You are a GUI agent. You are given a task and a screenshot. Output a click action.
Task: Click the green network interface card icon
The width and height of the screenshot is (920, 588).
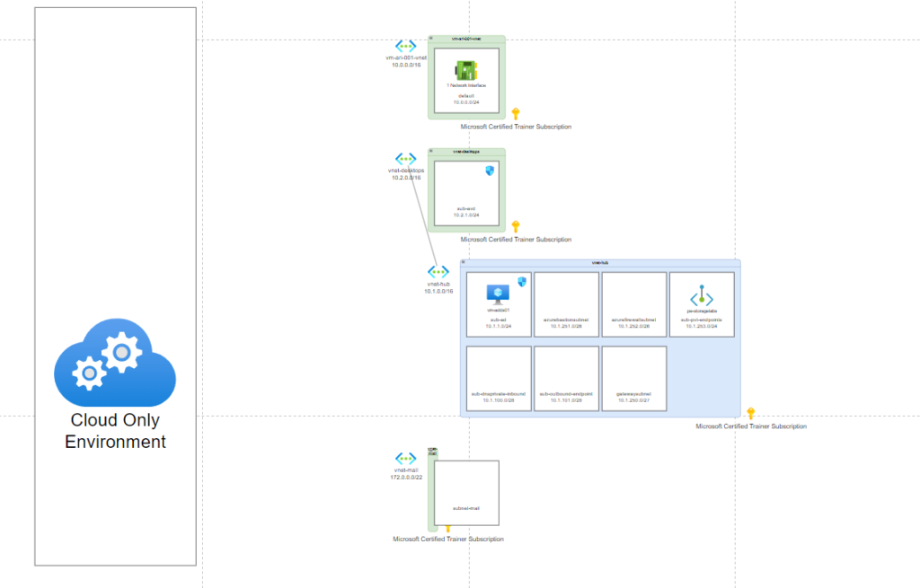[x=466, y=70]
